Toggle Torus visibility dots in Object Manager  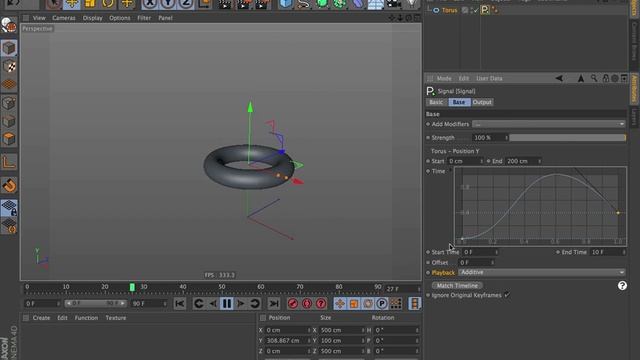click(x=473, y=10)
